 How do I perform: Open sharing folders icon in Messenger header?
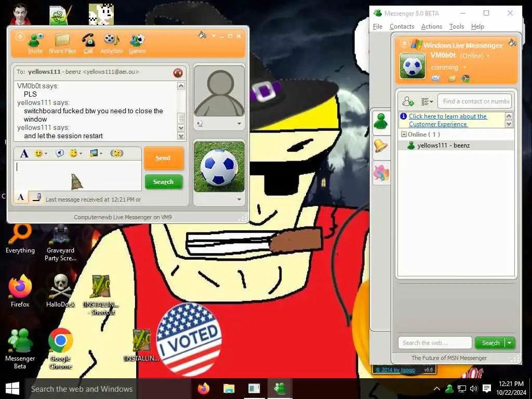[x=451, y=79]
